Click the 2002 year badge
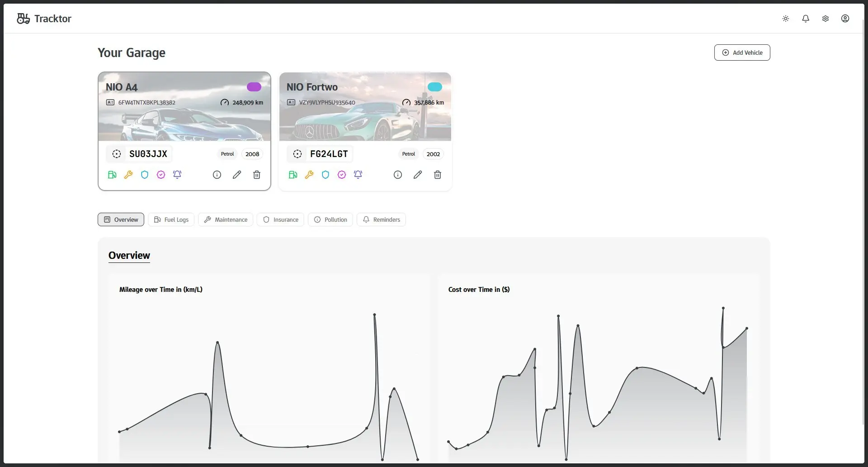868x467 pixels. pos(433,154)
